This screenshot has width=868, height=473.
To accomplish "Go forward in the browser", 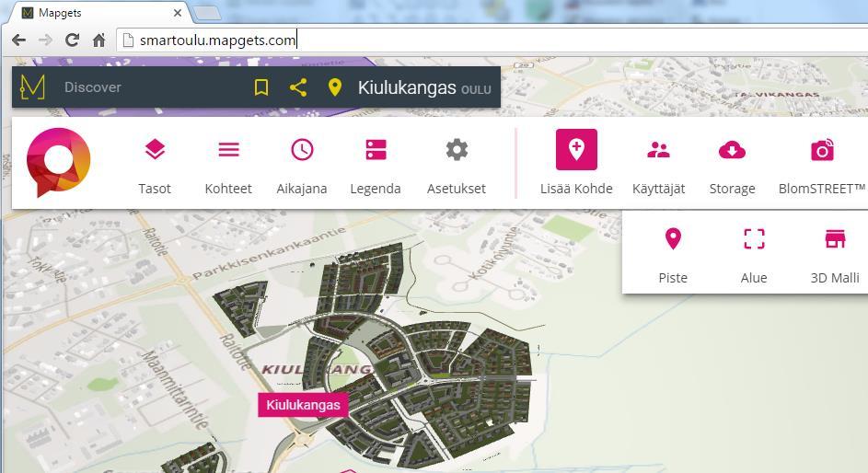I will click(45, 40).
